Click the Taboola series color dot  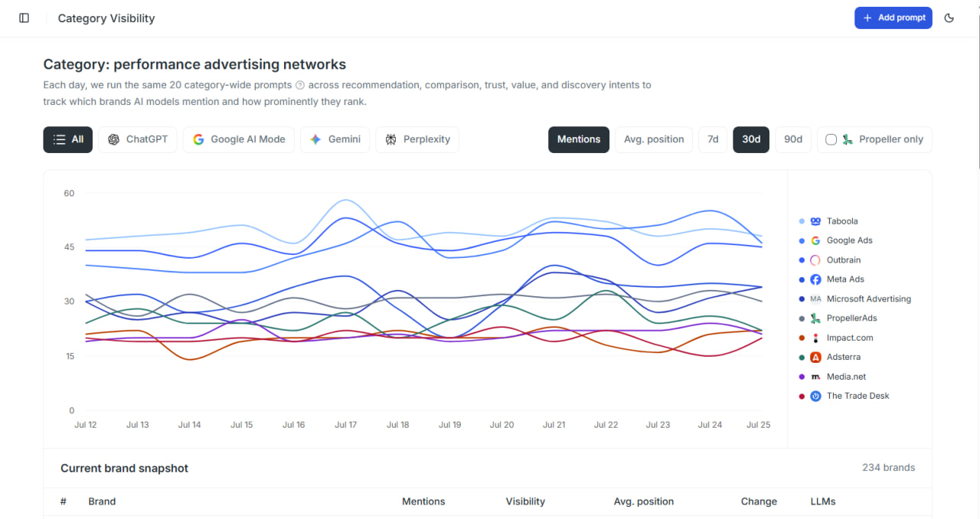coord(802,221)
